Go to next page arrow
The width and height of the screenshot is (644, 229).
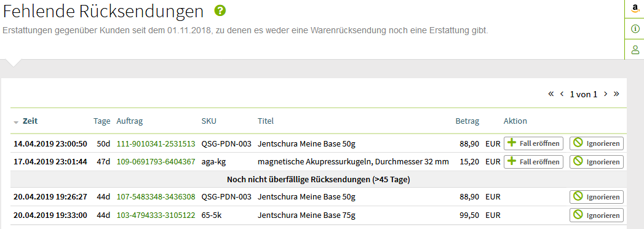(605, 94)
